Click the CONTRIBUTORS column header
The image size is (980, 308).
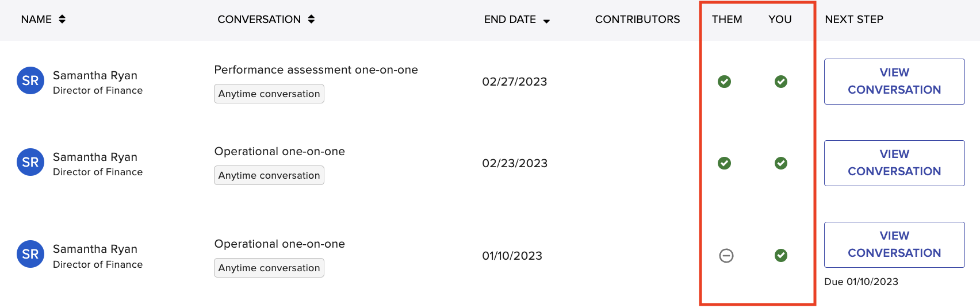coord(637,20)
